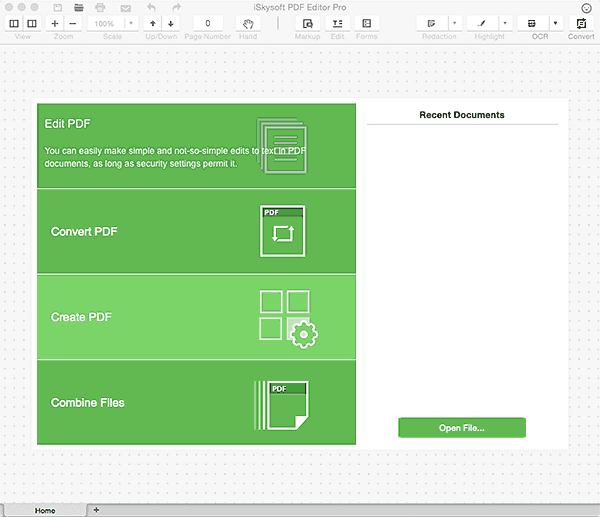Open the Markup tool
The width and height of the screenshot is (600, 517).
tap(308, 24)
